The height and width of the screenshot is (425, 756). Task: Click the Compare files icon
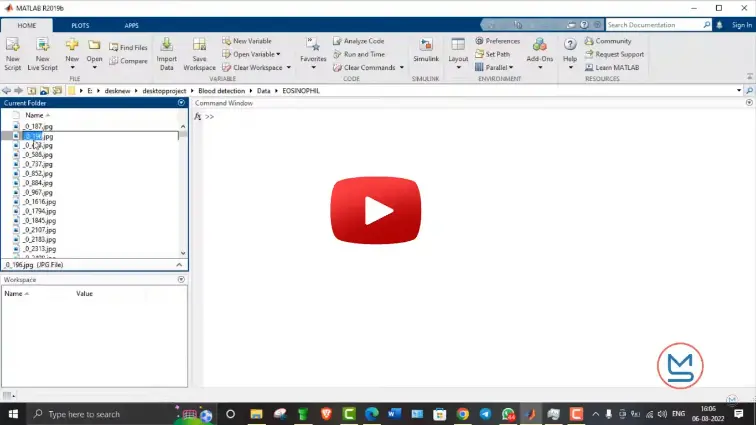coord(128,61)
